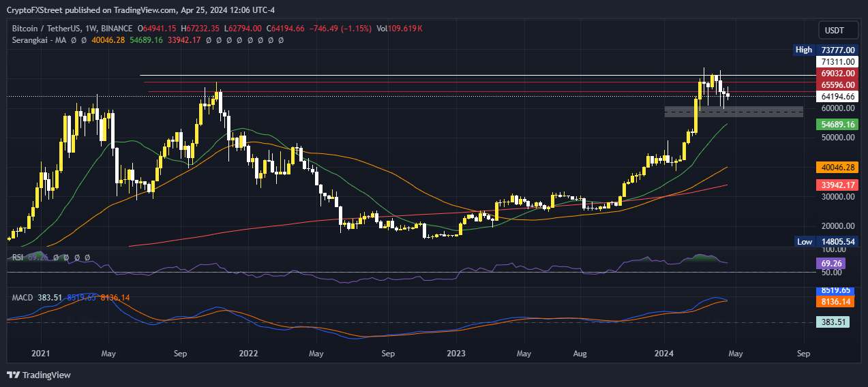
Task: Click the RSI indicator legend label
Action: point(18,258)
